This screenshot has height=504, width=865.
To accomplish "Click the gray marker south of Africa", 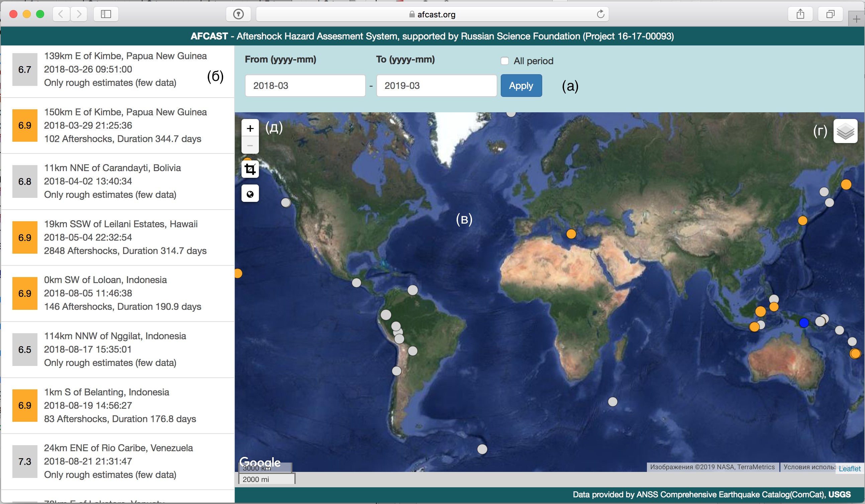I will tap(612, 402).
